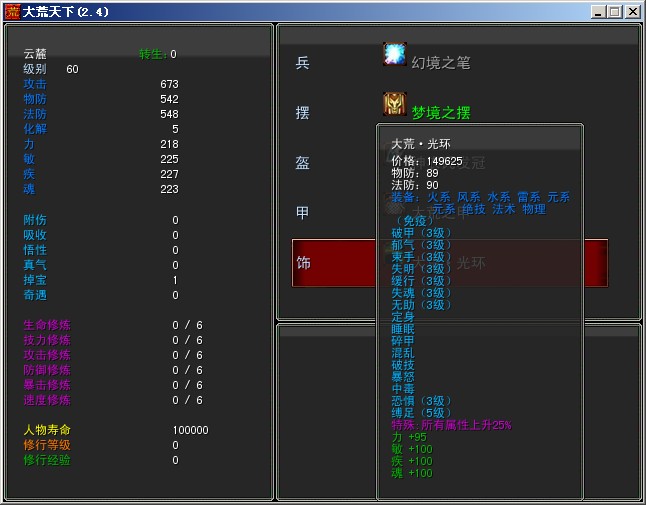Click the 梦境之摆 item icon

(395, 104)
